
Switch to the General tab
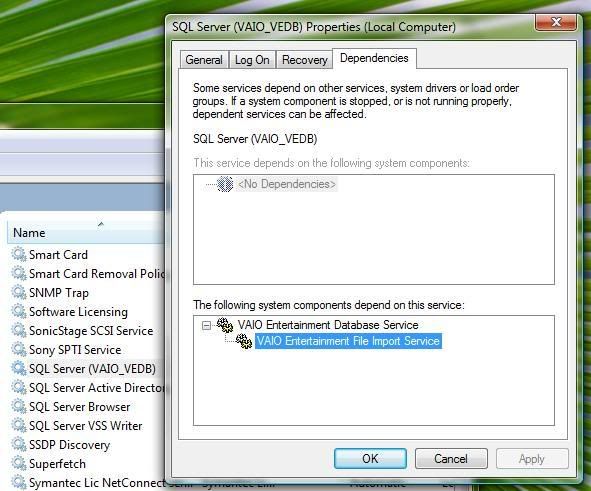coord(204,60)
